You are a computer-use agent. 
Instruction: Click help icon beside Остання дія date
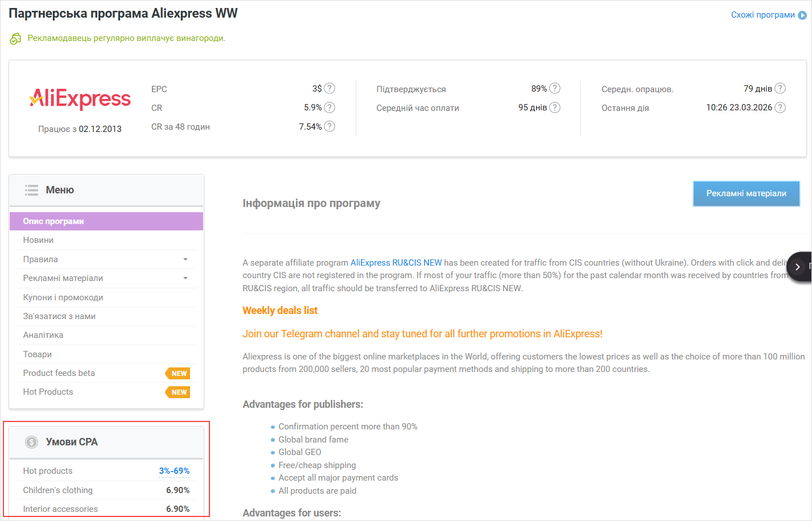click(x=780, y=107)
